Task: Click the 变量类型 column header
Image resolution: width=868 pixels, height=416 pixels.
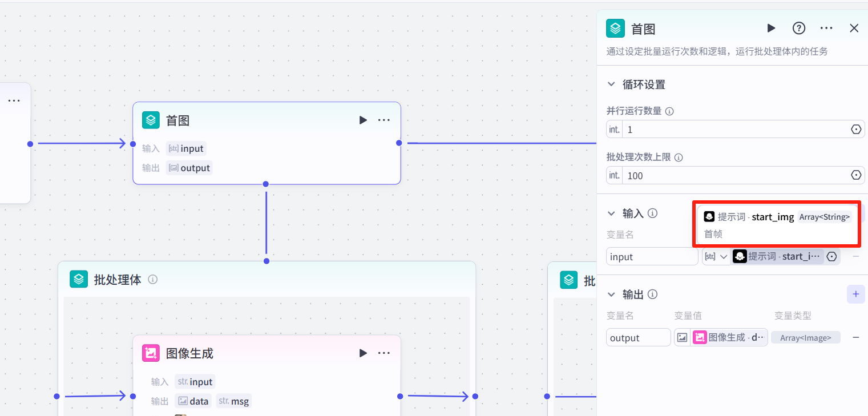Action: tap(793, 316)
